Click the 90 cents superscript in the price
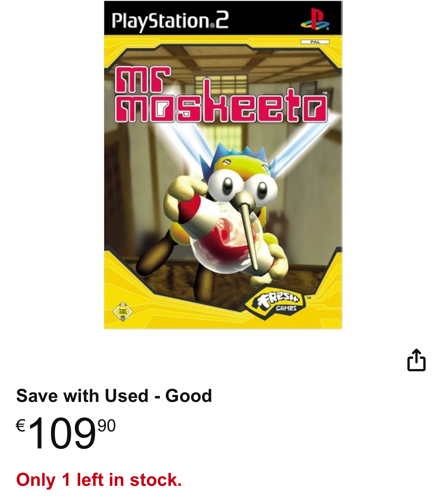Image resolution: width=446 pixels, height=504 pixels. pyautogui.click(x=107, y=425)
